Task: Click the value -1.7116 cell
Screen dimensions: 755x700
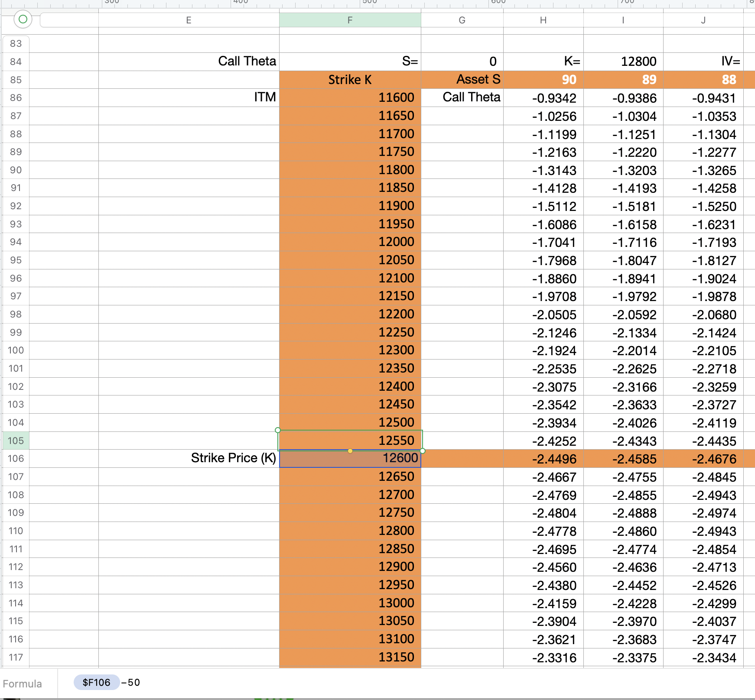Action: pyautogui.click(x=623, y=242)
